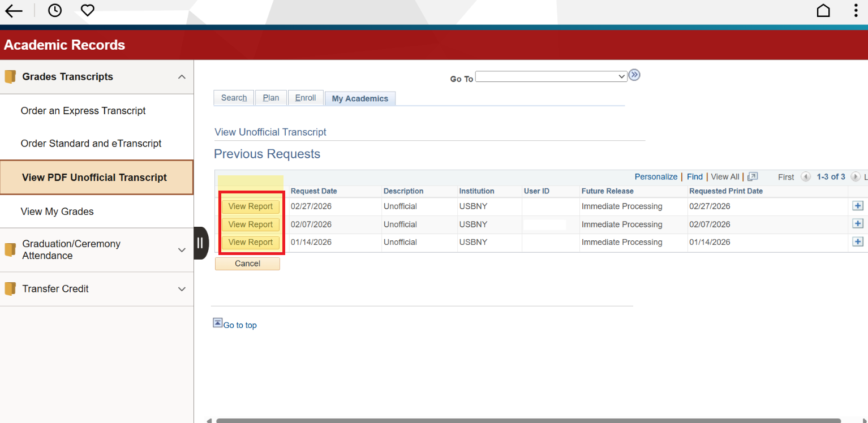868x423 pixels.
Task: Switch to the Plan tab
Action: click(271, 98)
